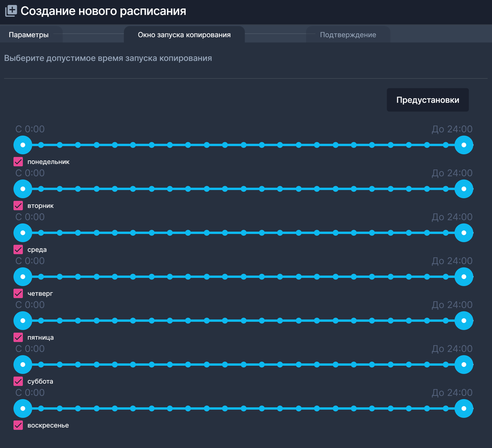This screenshot has height=448, width=492.
Task: Select the Окно запуска копирования tab
Action: tap(184, 35)
